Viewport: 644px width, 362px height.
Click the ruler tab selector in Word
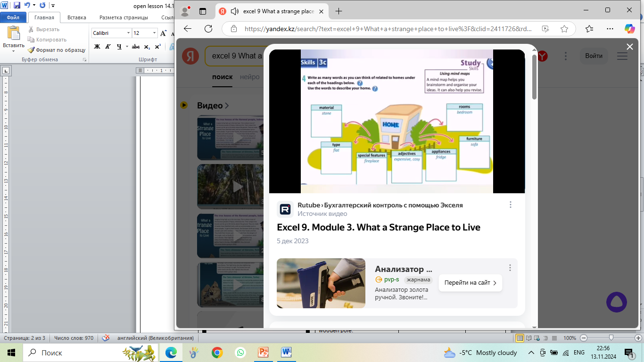point(6,71)
